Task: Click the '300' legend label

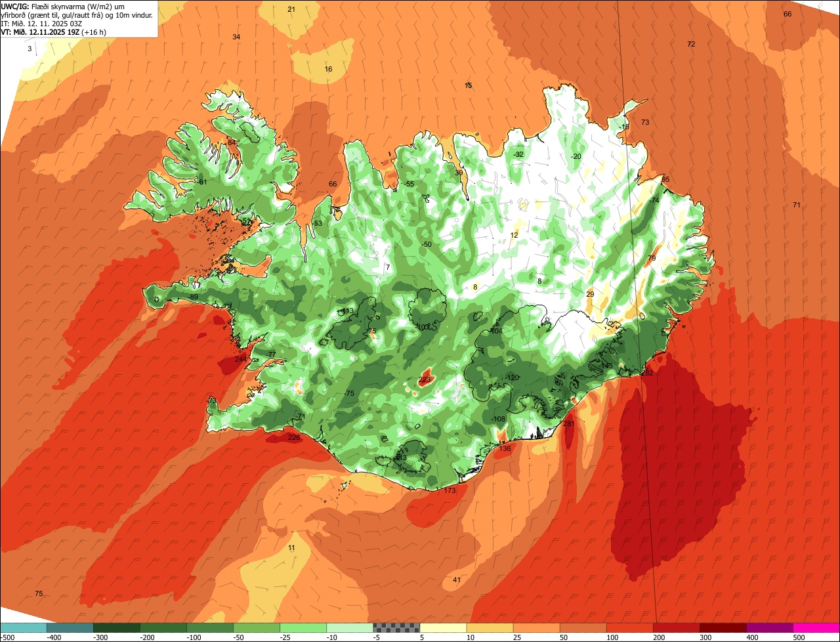Action: tap(707, 637)
